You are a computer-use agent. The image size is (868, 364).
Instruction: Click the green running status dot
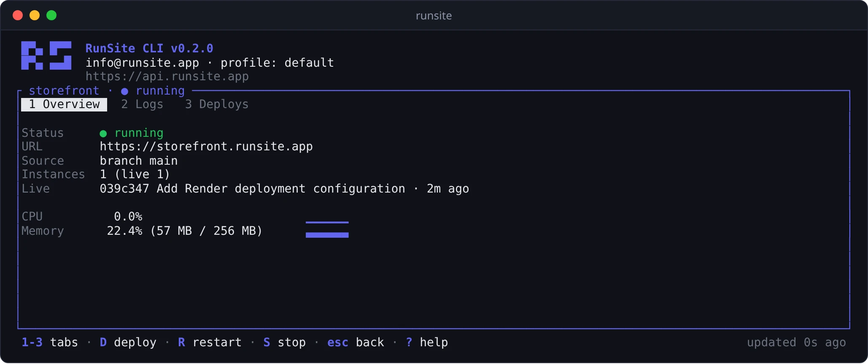point(103,133)
